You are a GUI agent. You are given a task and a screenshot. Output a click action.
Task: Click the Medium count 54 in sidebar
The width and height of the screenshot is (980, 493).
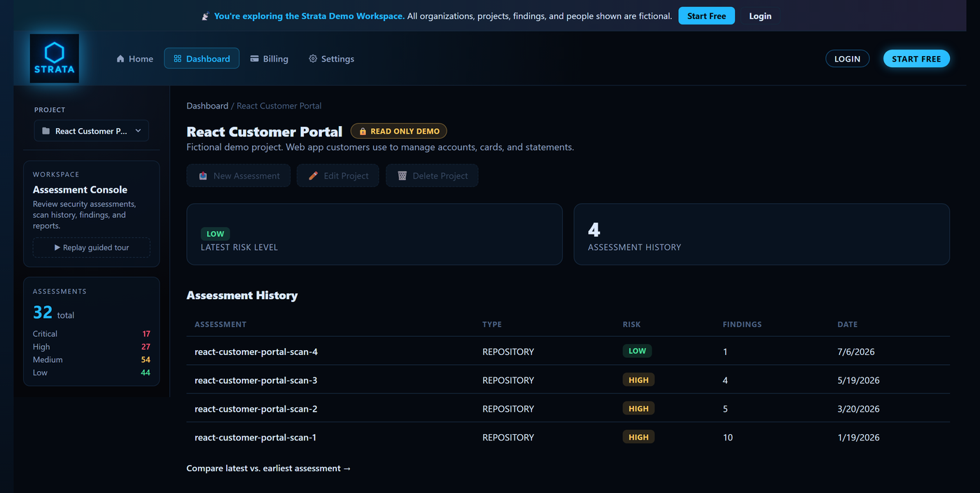coord(146,360)
